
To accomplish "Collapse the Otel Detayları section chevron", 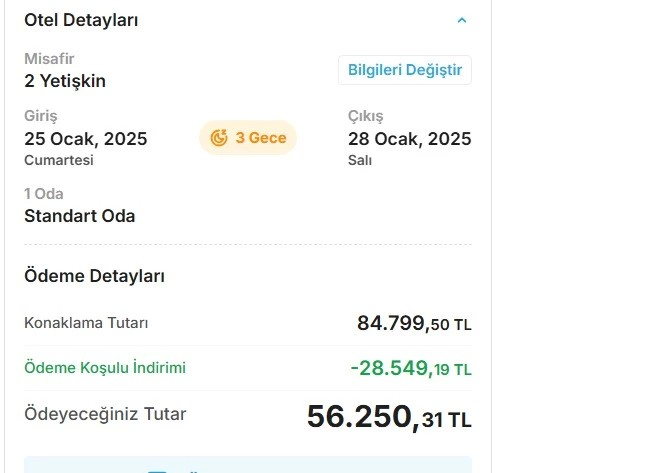I will pos(461,20).
